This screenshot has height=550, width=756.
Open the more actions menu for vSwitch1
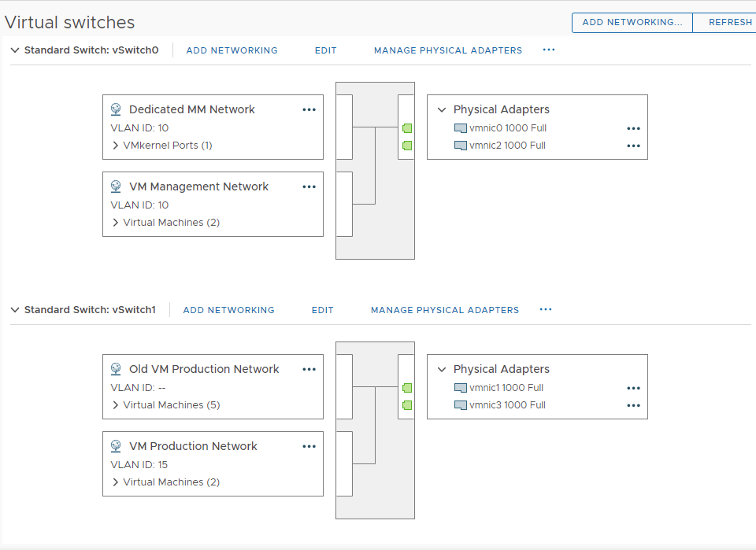(x=546, y=309)
